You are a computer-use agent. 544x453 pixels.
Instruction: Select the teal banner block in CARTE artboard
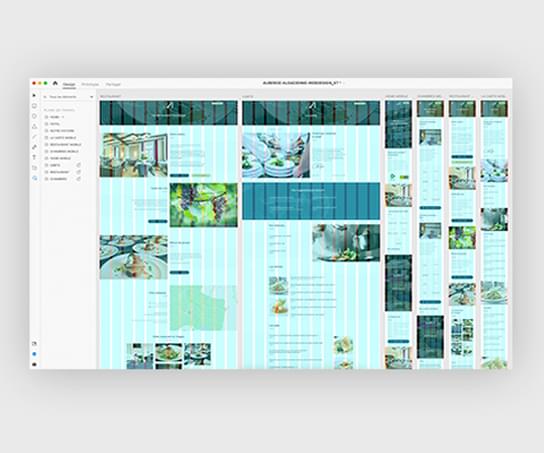pyautogui.click(x=311, y=201)
